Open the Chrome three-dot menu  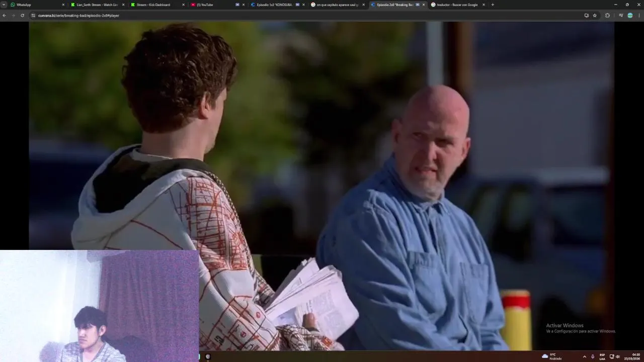pos(639,16)
